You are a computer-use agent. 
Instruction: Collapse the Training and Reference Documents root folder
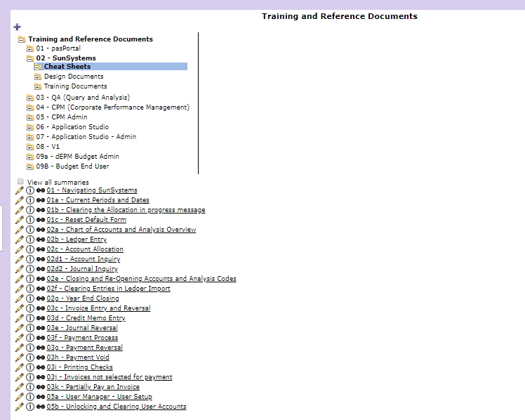[22, 39]
